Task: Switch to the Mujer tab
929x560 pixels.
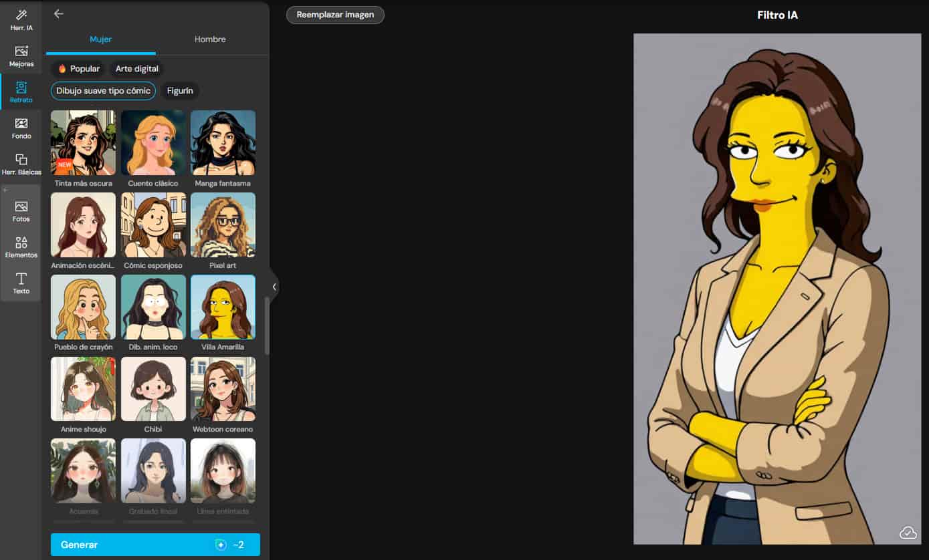Action: click(x=101, y=39)
